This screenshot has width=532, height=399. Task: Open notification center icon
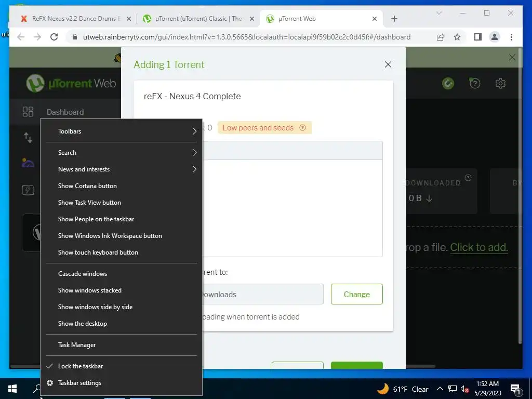tap(515, 389)
